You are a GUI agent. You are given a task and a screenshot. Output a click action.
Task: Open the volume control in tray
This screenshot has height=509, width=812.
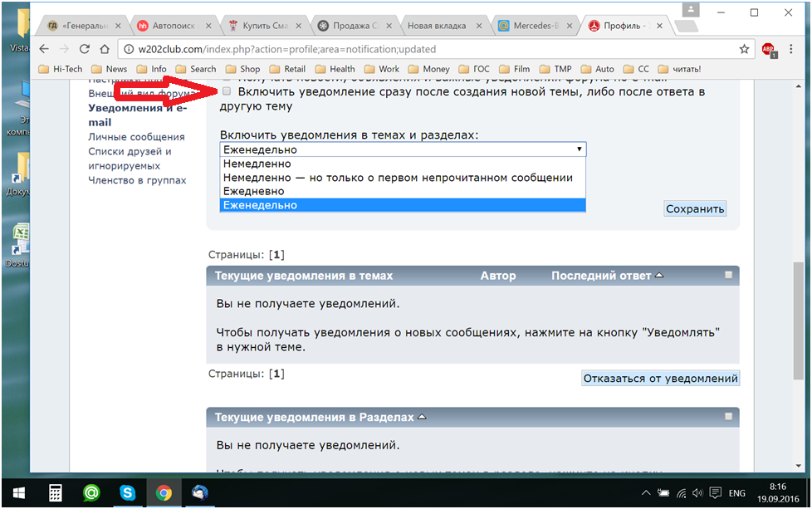697,493
